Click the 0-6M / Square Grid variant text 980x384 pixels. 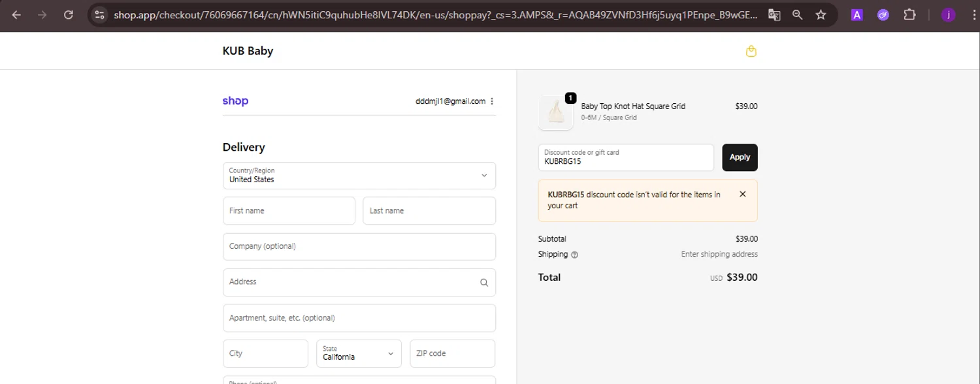point(609,118)
